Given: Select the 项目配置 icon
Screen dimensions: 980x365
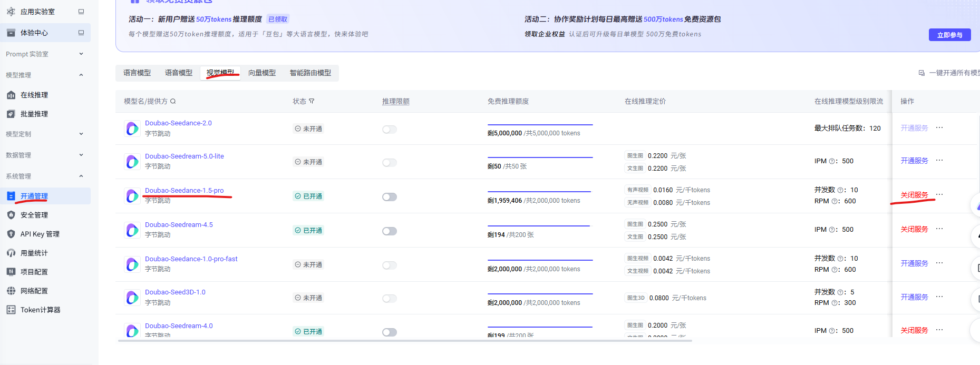Looking at the screenshot, I should point(11,272).
